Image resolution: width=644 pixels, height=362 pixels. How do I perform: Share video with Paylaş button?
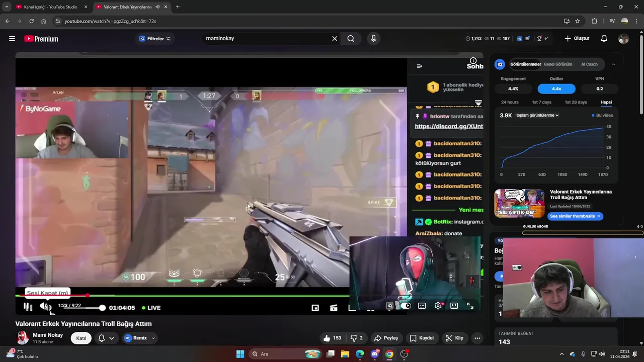point(386,338)
